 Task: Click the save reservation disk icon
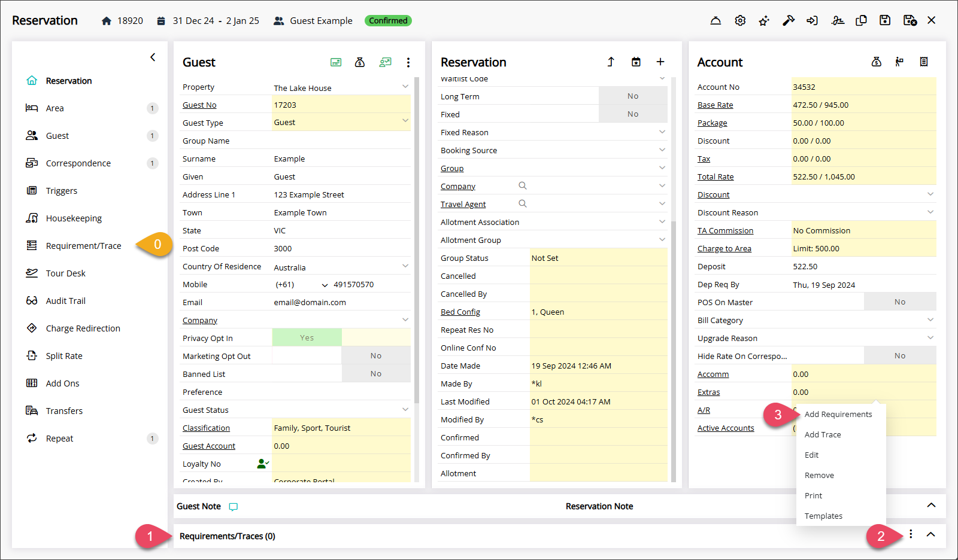tap(884, 20)
